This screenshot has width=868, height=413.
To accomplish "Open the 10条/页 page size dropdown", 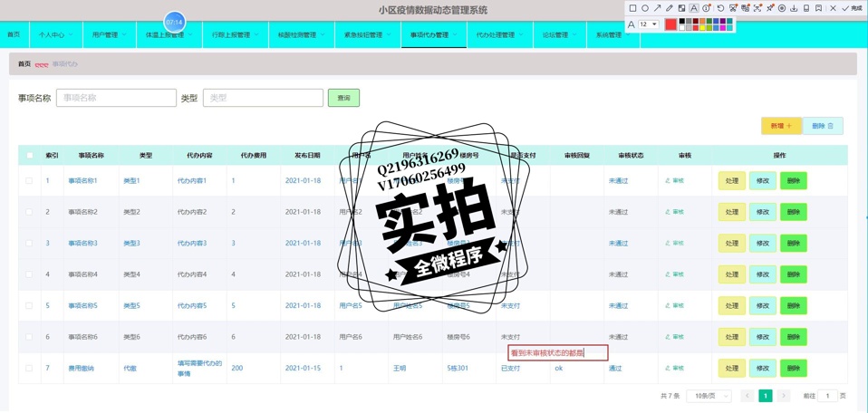I will (x=709, y=396).
